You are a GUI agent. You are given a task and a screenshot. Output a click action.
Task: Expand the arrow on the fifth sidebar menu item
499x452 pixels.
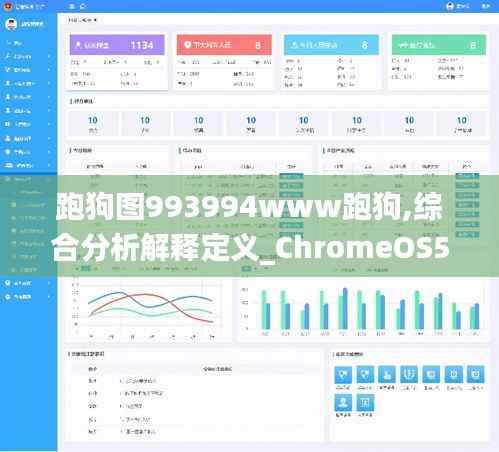click(49, 97)
